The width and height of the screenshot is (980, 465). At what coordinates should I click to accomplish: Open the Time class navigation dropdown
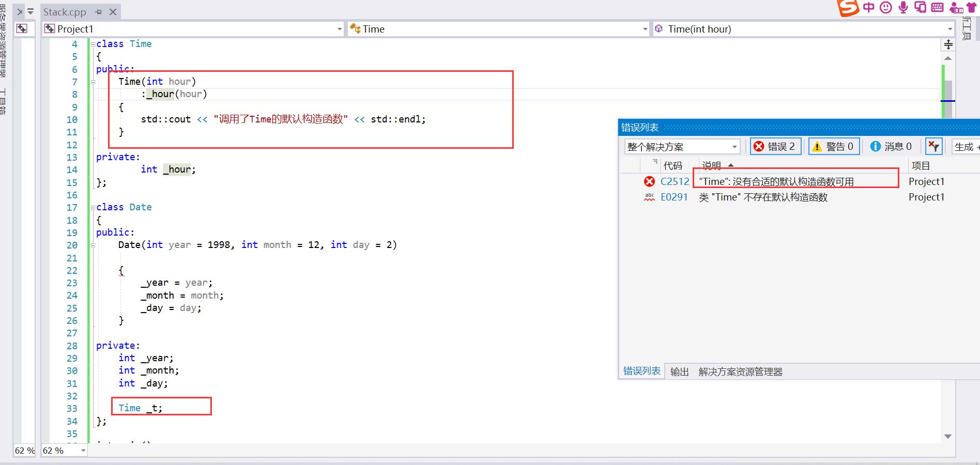[x=645, y=29]
